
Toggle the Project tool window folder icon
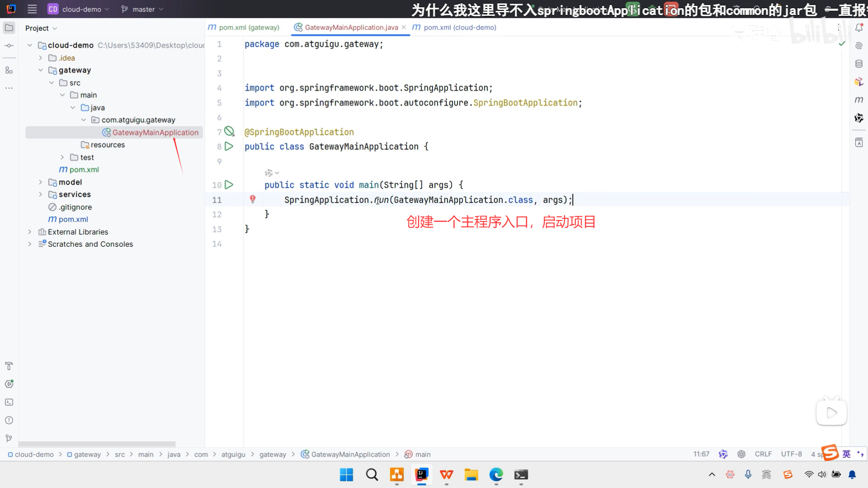(9, 28)
